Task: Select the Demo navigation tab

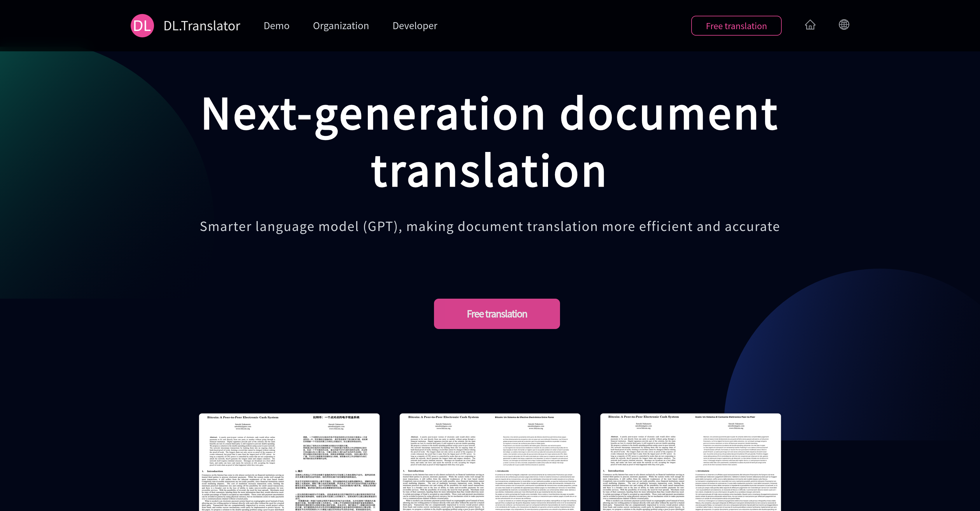Action: pos(276,25)
